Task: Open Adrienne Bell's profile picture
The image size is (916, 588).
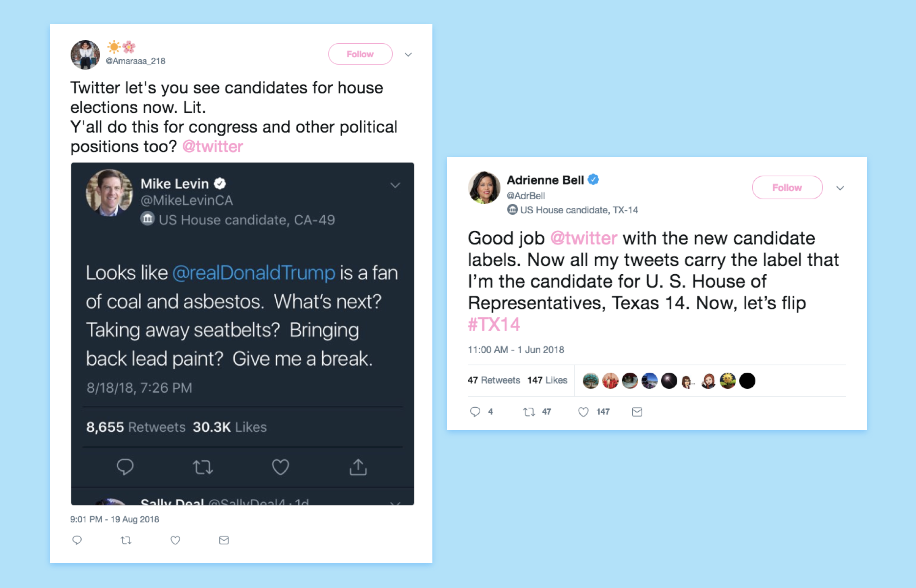Action: [484, 187]
